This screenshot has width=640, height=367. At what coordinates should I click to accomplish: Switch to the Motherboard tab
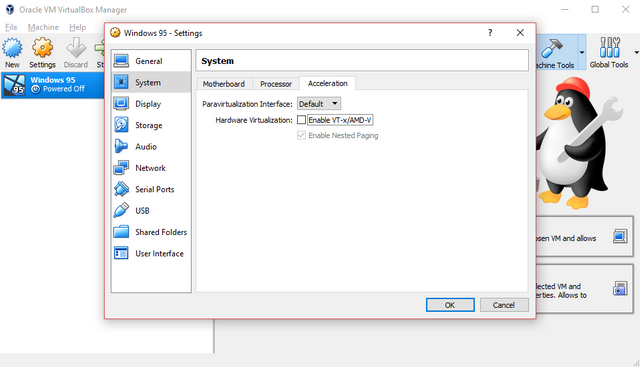(224, 84)
